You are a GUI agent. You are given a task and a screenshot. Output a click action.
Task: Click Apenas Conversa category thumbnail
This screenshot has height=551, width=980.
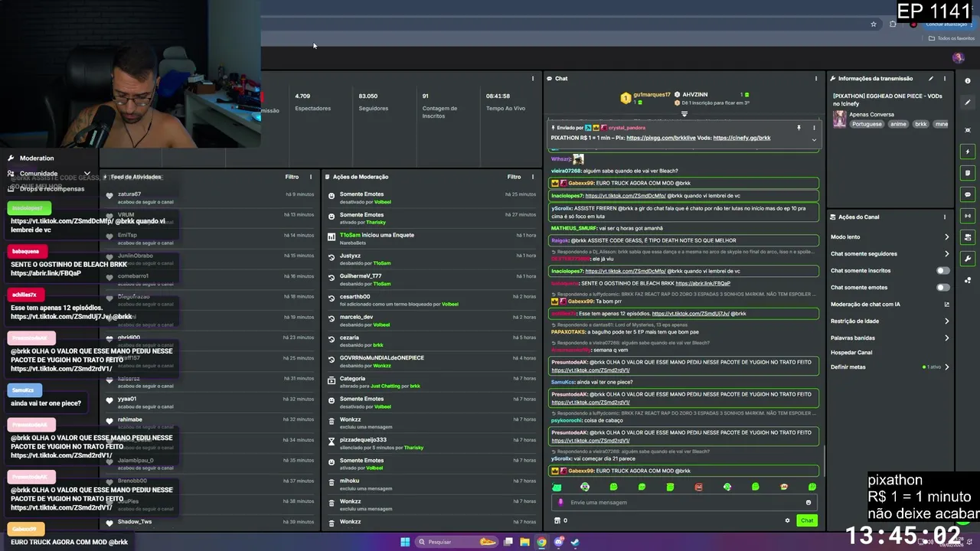[840, 119]
